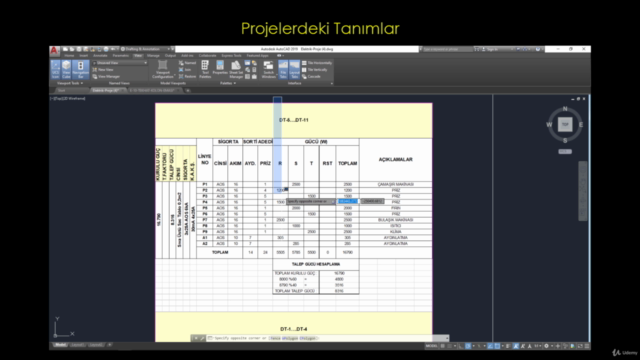Click the Restore viewports icon
Viewport: 640px width, 360px height.
[x=187, y=76]
